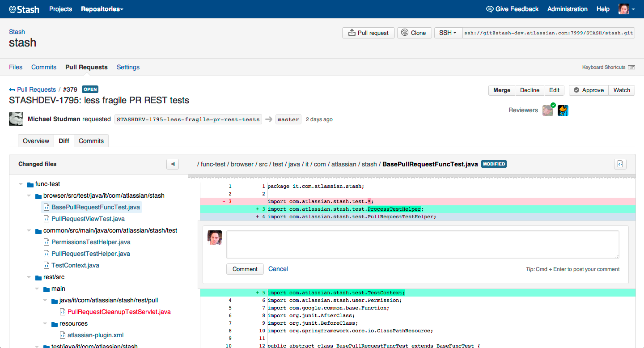The width and height of the screenshot is (644, 348).
Task: Switch to the Overview tab
Action: [36, 141]
